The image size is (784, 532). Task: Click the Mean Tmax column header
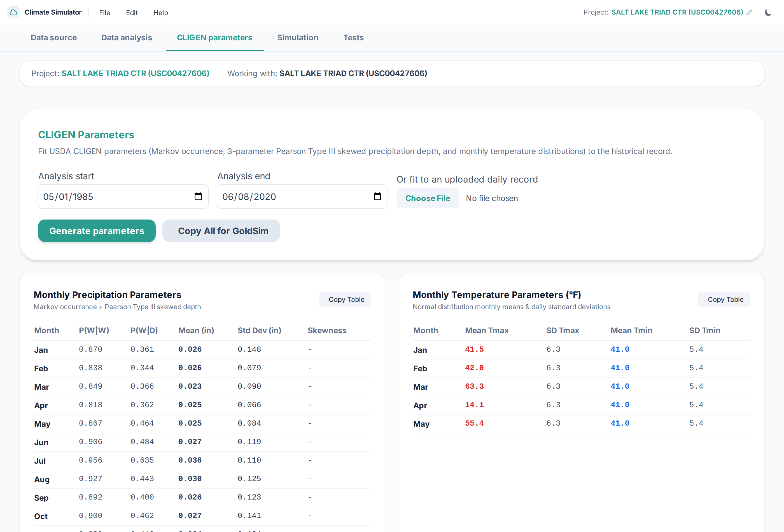coord(486,330)
